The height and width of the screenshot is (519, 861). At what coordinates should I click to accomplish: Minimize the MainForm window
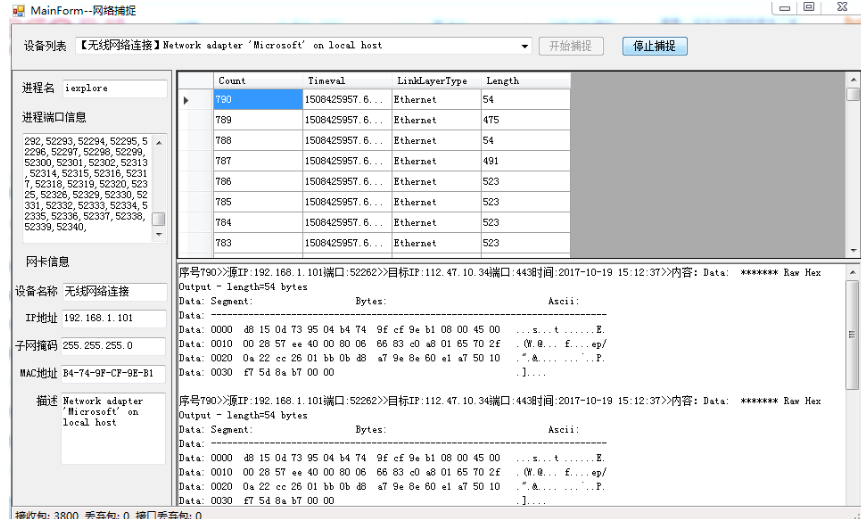[x=784, y=8]
